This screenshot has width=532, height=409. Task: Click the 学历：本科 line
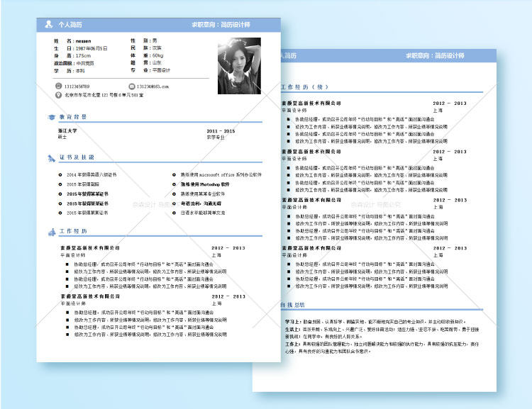tap(70, 71)
